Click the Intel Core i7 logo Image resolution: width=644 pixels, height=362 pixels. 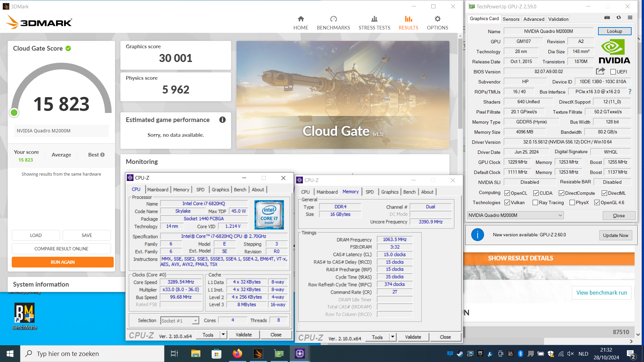[269, 215]
